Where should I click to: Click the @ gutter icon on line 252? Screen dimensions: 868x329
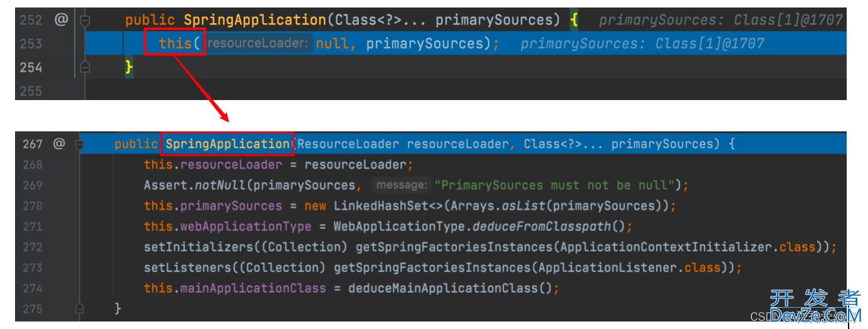[x=61, y=20]
